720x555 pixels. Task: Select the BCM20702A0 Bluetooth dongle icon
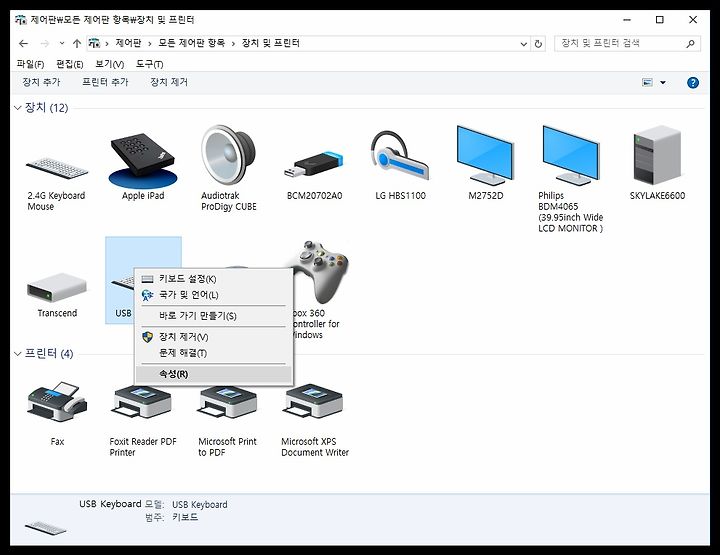coord(314,164)
